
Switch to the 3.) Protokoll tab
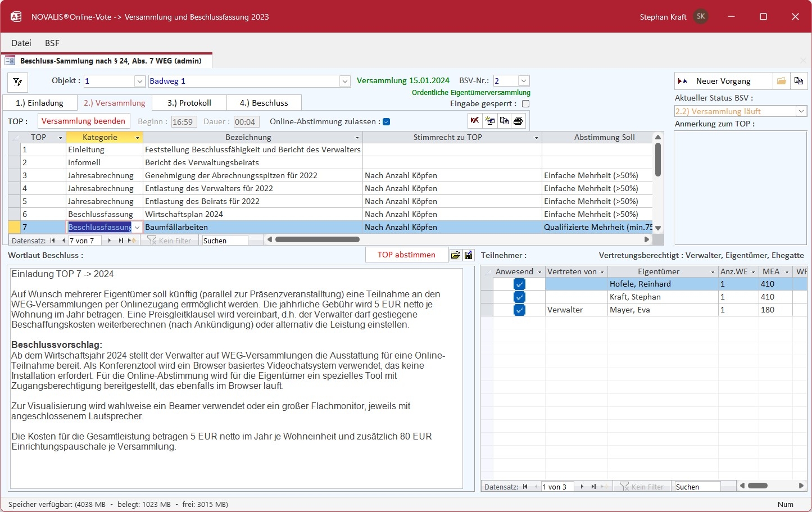coord(189,103)
